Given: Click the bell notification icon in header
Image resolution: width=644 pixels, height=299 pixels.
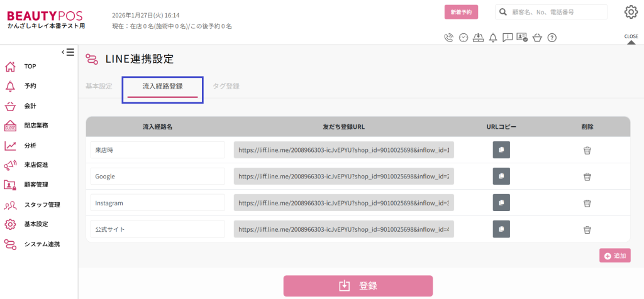Looking at the screenshot, I should pos(492,38).
